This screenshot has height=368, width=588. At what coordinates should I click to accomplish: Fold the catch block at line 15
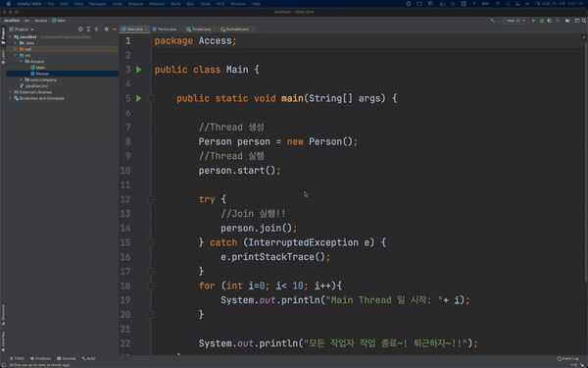pyautogui.click(x=151, y=242)
